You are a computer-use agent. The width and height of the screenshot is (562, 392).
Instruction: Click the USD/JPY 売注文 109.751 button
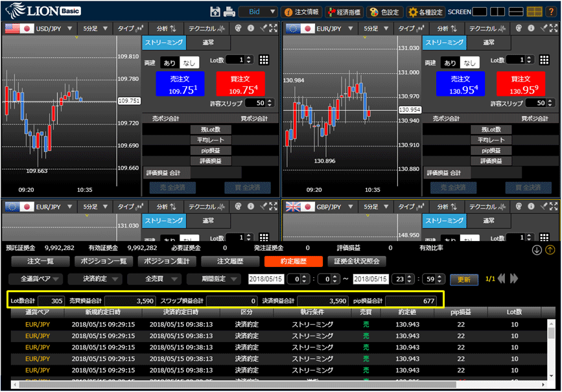coord(180,84)
